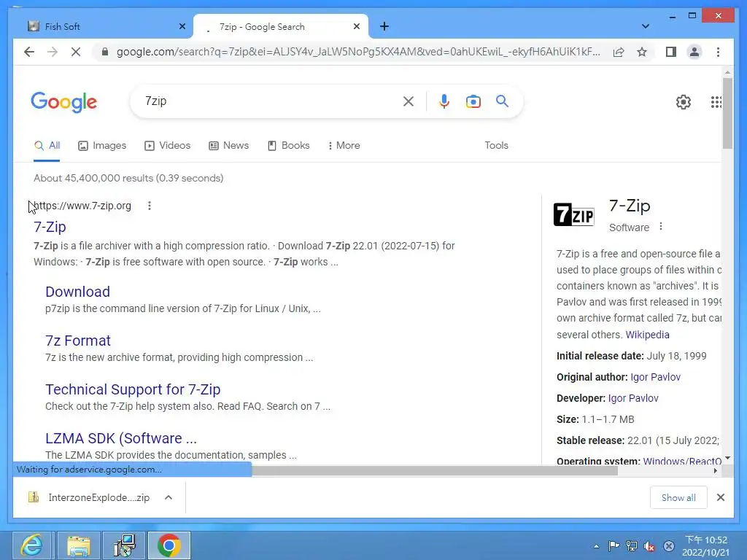Switch to the Fish Soft tab
Screen dimensions: 747x560
[x=102, y=27]
